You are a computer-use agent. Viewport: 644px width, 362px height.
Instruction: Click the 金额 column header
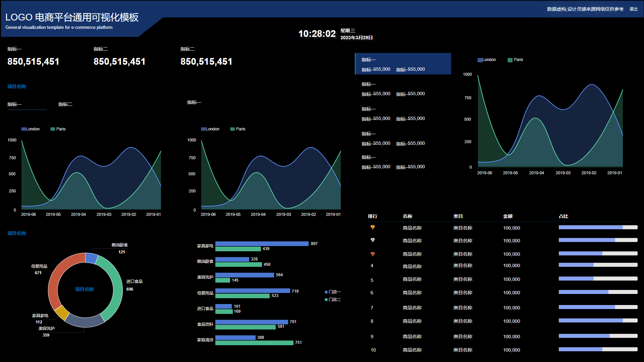point(508,216)
